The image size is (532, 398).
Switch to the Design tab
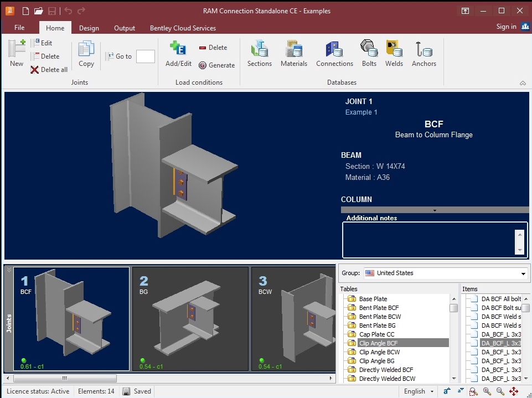click(x=89, y=28)
